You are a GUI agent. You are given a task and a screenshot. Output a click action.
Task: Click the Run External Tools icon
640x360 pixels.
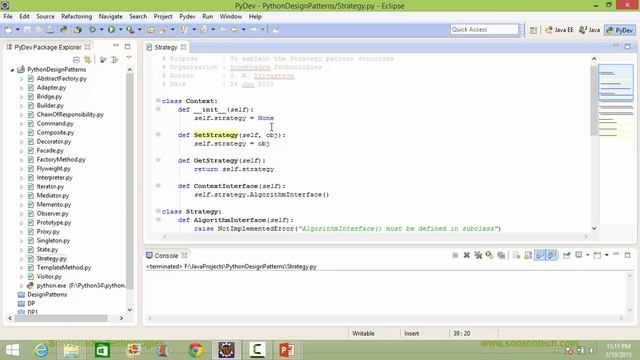[130, 29]
